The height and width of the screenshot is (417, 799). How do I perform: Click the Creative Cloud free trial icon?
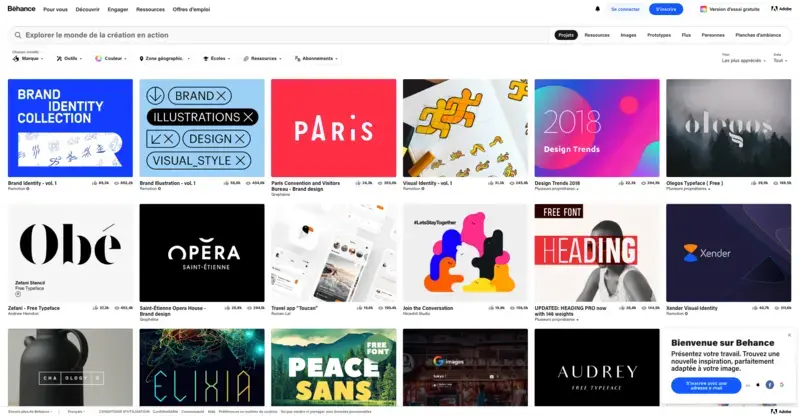(703, 9)
